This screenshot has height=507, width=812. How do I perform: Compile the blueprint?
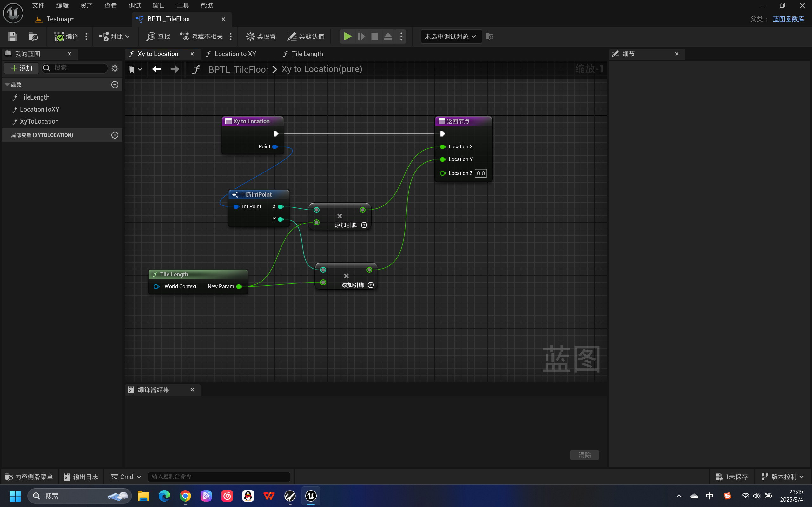click(x=66, y=36)
